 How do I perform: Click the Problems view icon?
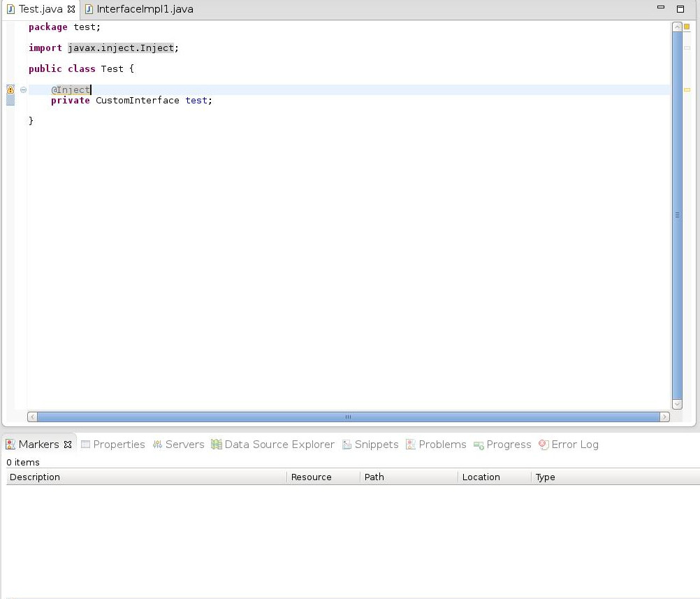[x=411, y=445]
